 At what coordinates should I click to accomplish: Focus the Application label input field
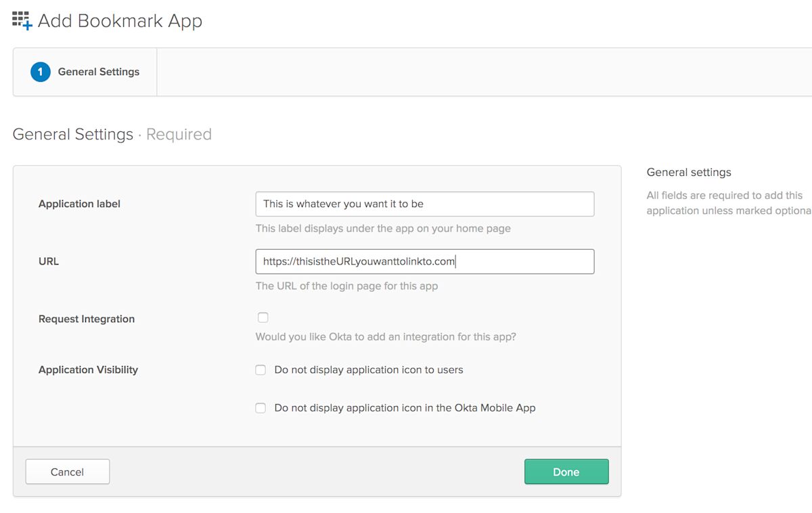(425, 204)
